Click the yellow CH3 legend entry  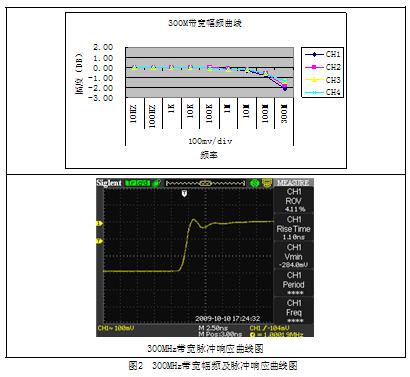click(x=323, y=80)
